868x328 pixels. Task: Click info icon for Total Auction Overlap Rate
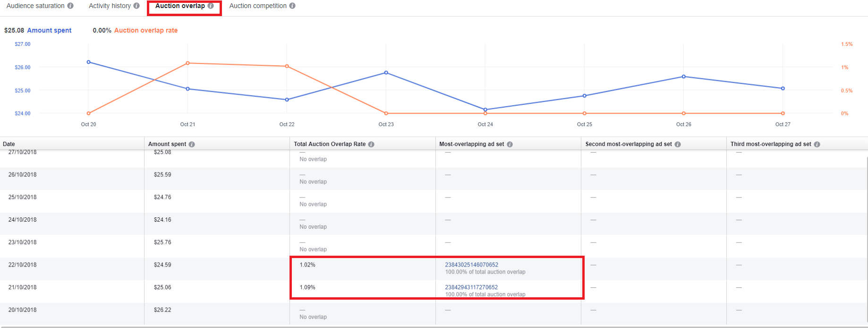pos(371,144)
